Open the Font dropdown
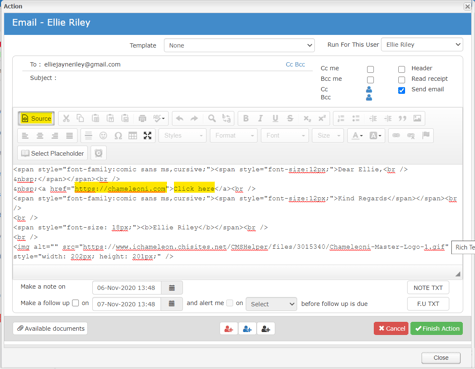 coord(285,136)
